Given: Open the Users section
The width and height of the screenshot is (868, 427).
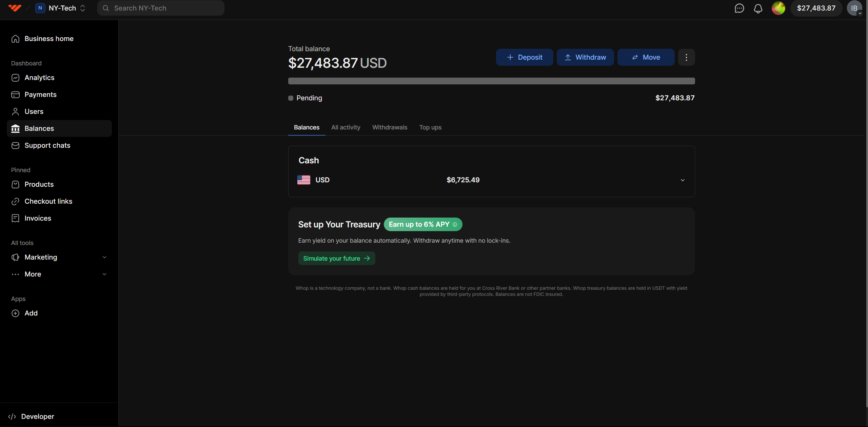Looking at the screenshot, I should coord(34,111).
